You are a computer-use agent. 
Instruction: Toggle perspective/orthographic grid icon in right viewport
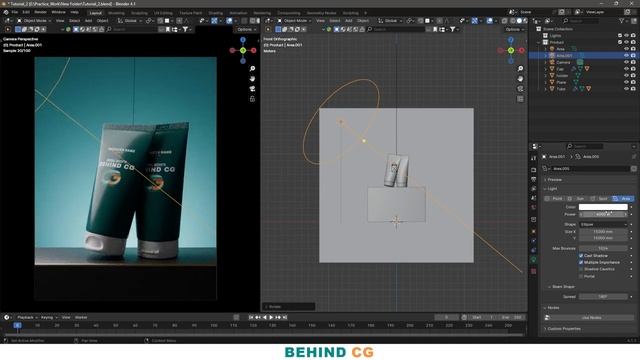(x=520, y=99)
